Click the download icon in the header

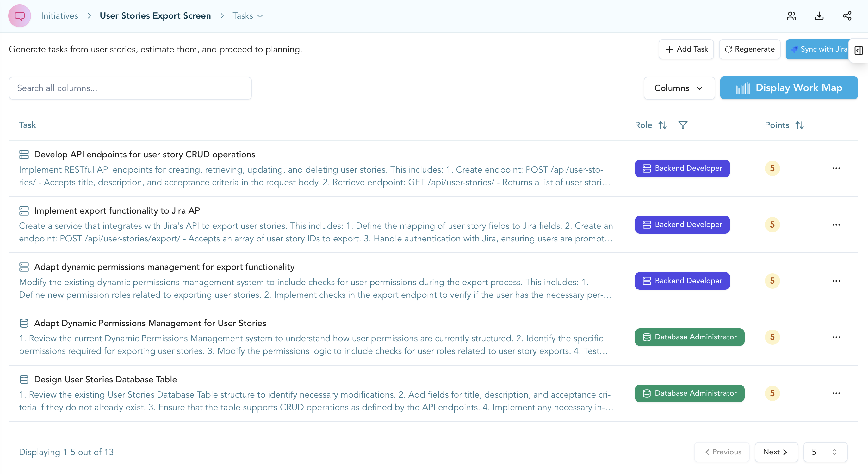pos(819,16)
